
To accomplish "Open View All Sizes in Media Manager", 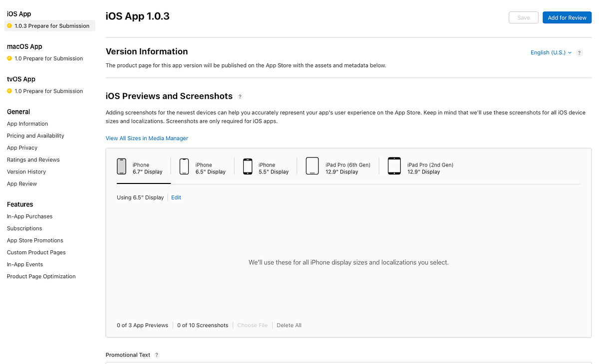I will [147, 138].
